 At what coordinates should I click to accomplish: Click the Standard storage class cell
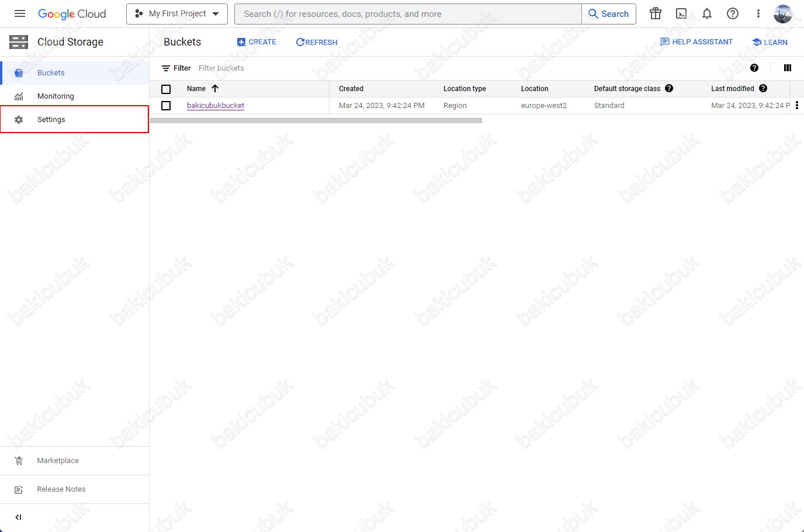[x=609, y=106]
